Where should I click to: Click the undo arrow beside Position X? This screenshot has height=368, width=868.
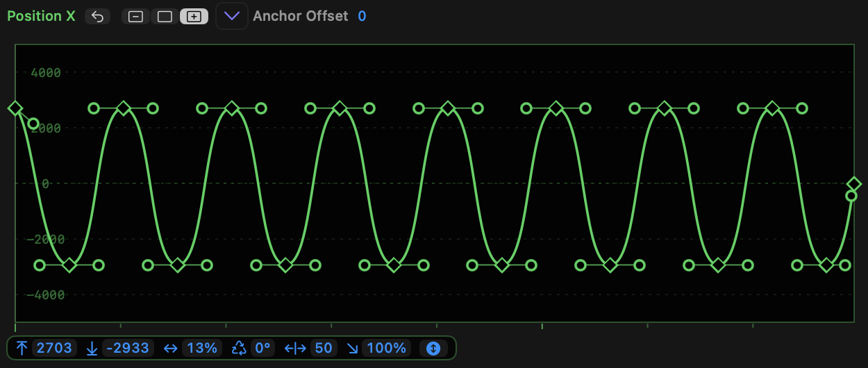[97, 17]
